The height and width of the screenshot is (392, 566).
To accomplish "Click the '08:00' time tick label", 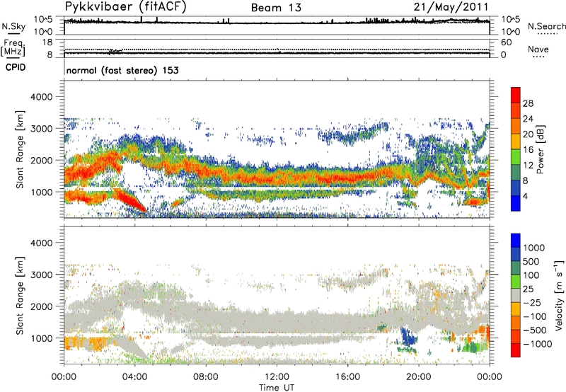I will tap(206, 377).
